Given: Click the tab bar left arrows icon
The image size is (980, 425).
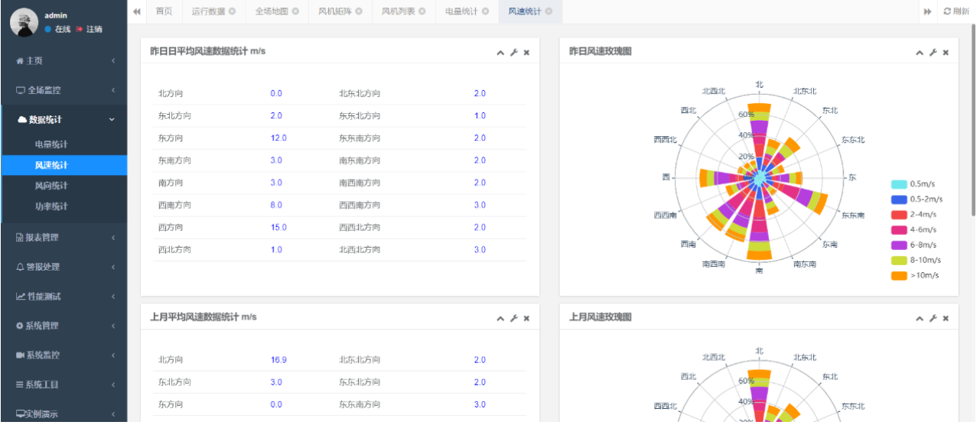Looking at the screenshot, I should (137, 11).
